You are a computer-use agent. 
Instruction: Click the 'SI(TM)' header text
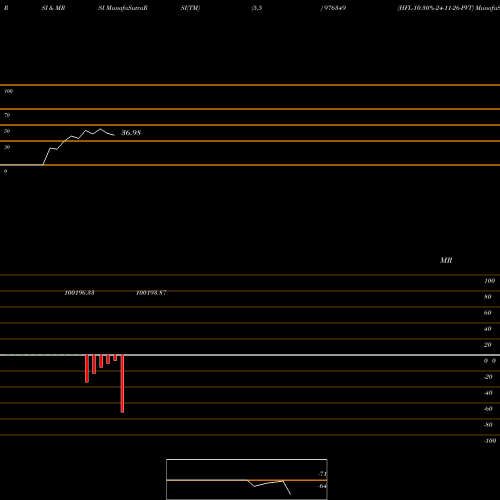(190, 8)
